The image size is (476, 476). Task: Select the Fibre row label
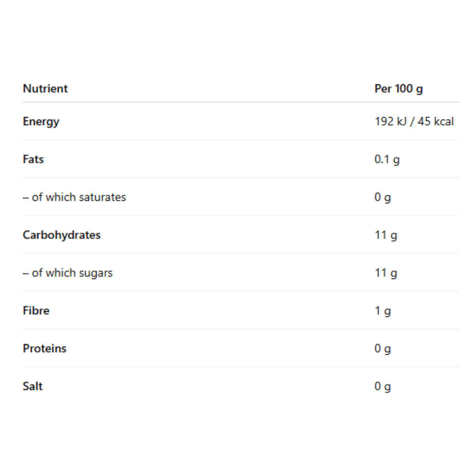[36, 310]
